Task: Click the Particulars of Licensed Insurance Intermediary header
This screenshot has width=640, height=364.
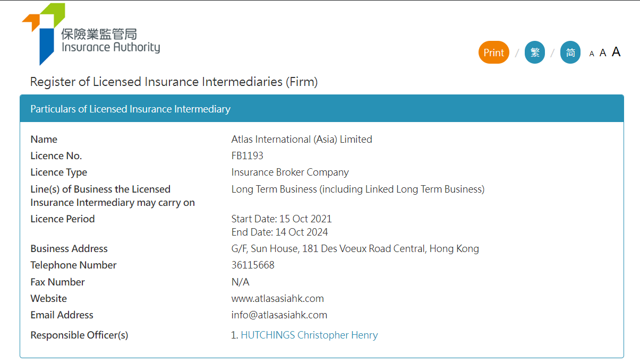Action: (131, 109)
